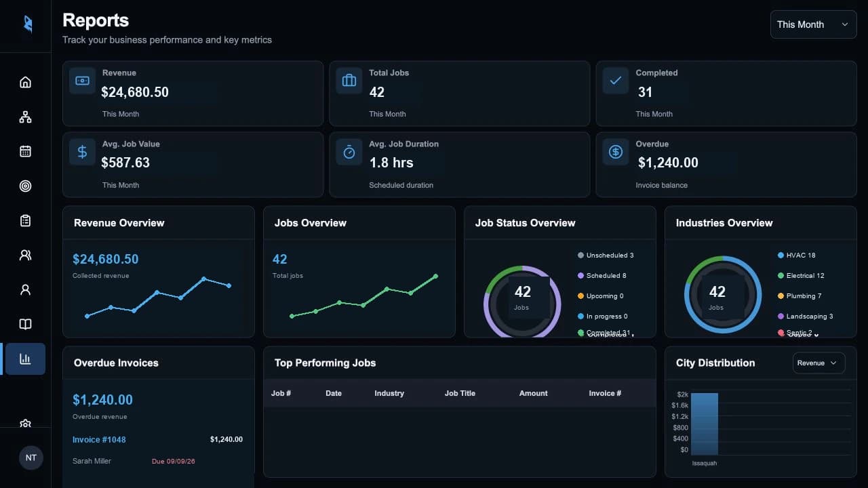
Task: Click the Reports page heading
Action: coord(96,20)
